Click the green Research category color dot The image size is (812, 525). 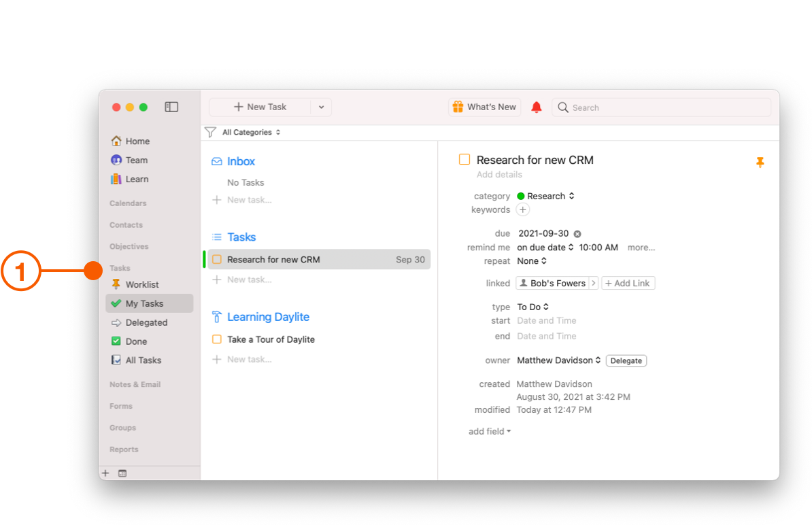point(520,196)
